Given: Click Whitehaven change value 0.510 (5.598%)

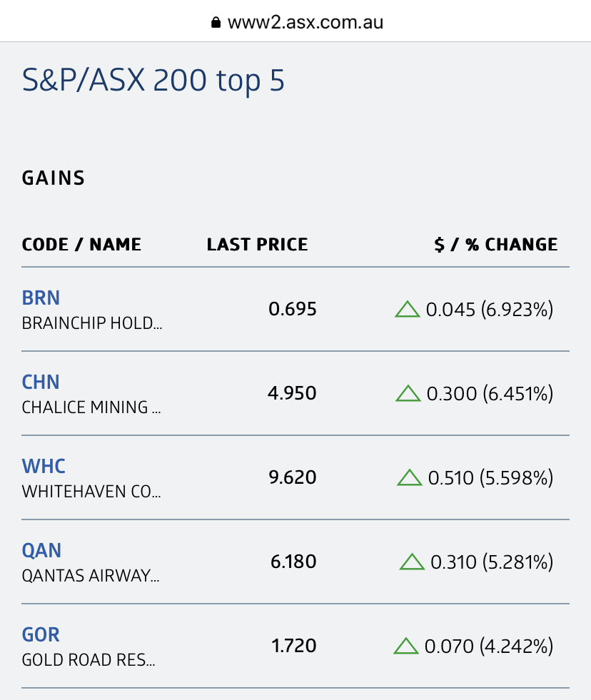Looking at the screenshot, I should (490, 478).
